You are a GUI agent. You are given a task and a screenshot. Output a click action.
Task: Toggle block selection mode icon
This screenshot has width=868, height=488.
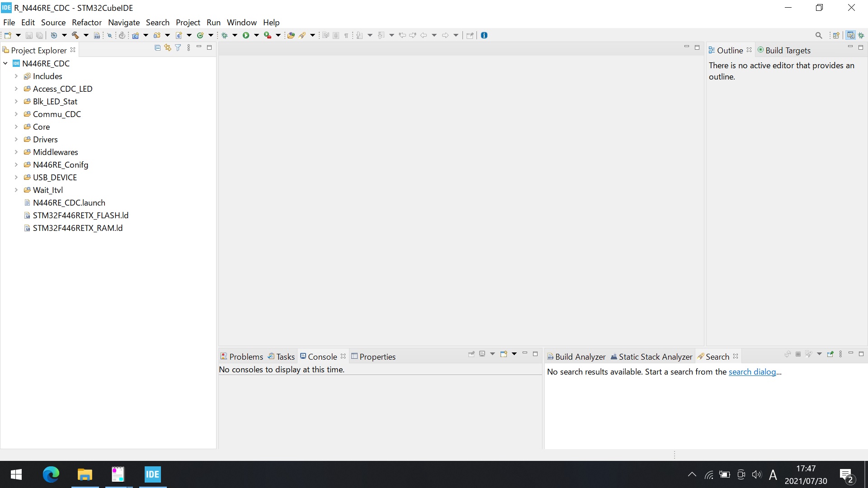[336, 35]
